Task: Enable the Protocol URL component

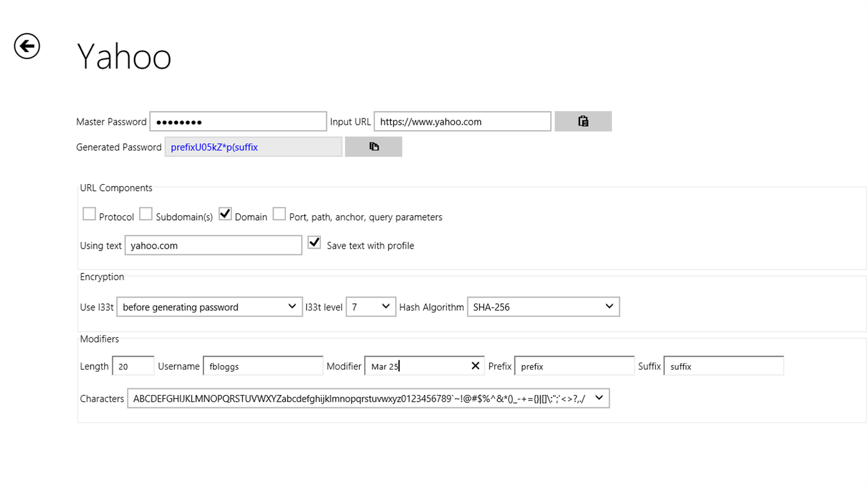Action: 89,213
